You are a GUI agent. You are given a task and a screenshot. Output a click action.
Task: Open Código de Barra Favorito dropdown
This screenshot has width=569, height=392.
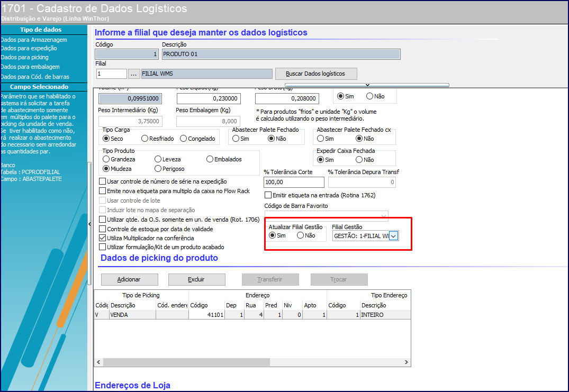[384, 216]
